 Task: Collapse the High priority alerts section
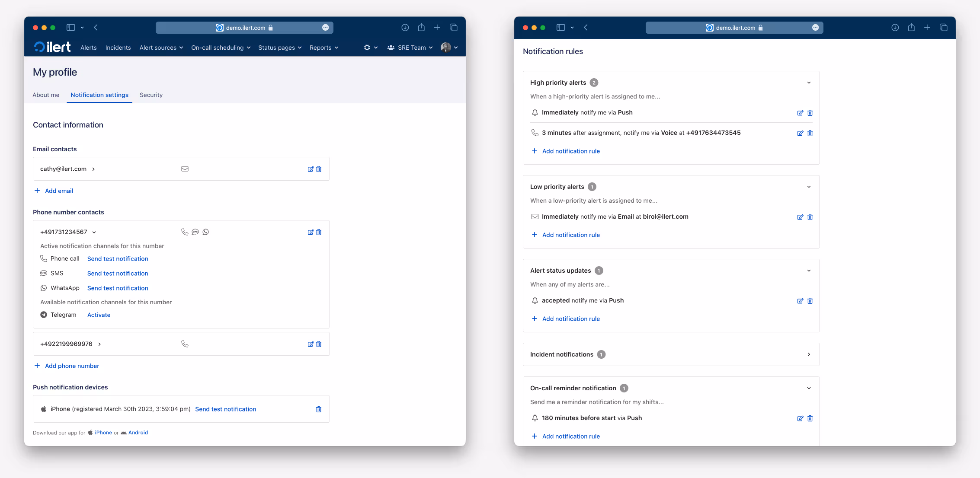[809, 83]
